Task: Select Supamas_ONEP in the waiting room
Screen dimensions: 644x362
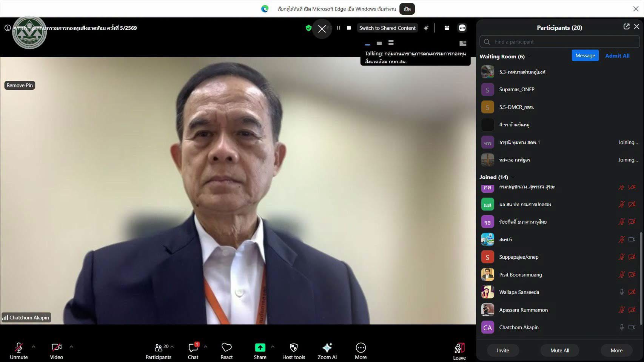Action: pyautogui.click(x=559, y=89)
